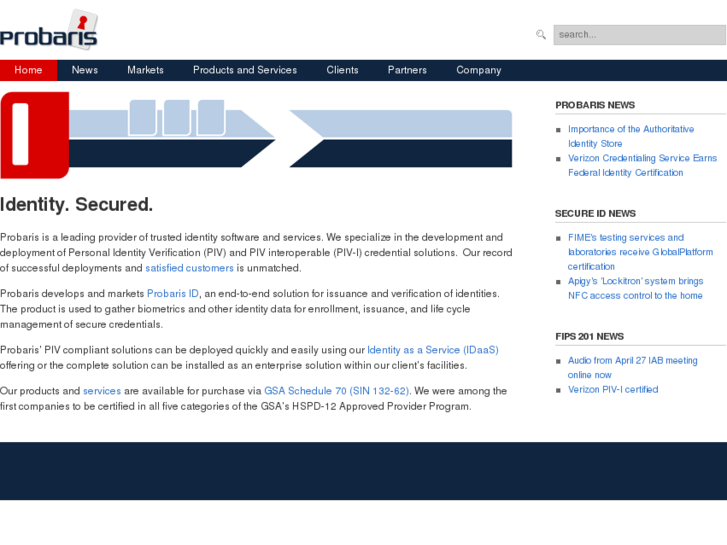This screenshot has width=727, height=545.
Task: Open Verizon Credentialing Service Earns Federal article
Action: (x=642, y=165)
